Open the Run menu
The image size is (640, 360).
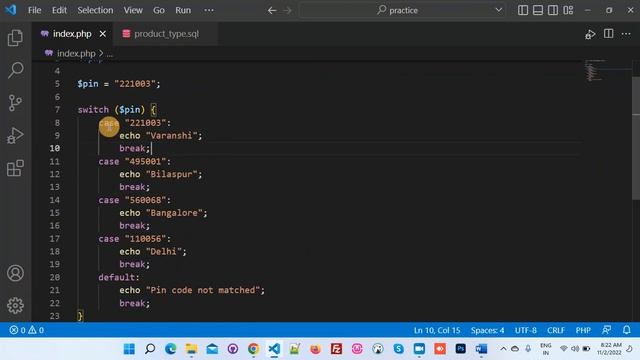(183, 10)
